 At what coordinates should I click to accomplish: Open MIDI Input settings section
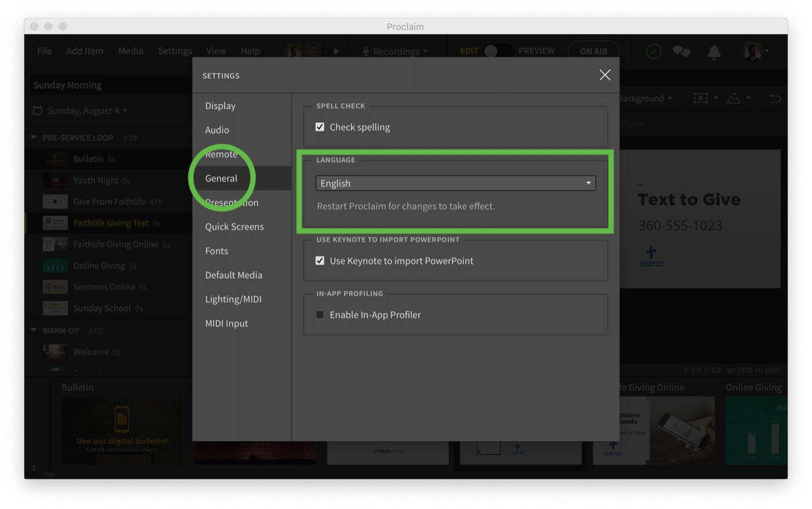[x=226, y=323]
